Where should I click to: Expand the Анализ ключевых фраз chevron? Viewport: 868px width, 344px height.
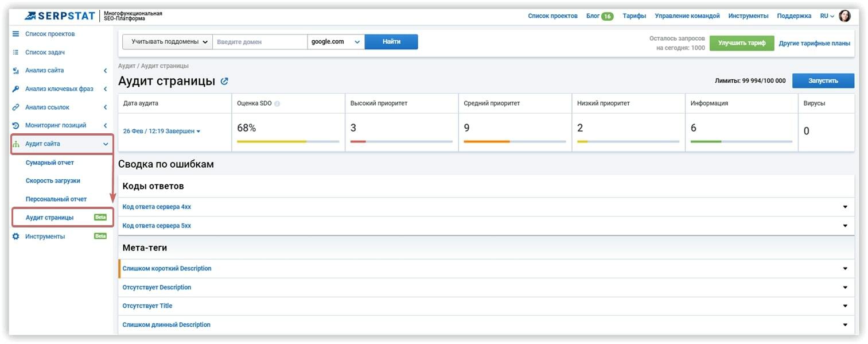click(106, 89)
